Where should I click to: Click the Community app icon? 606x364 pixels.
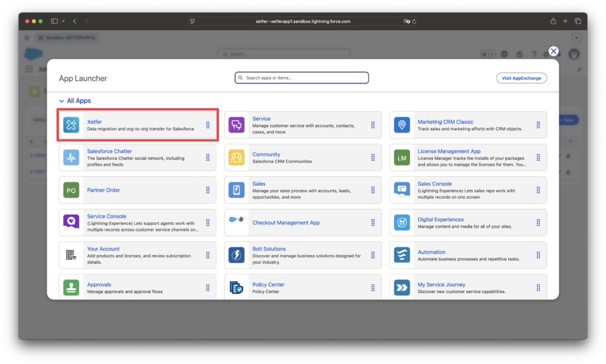pos(237,157)
